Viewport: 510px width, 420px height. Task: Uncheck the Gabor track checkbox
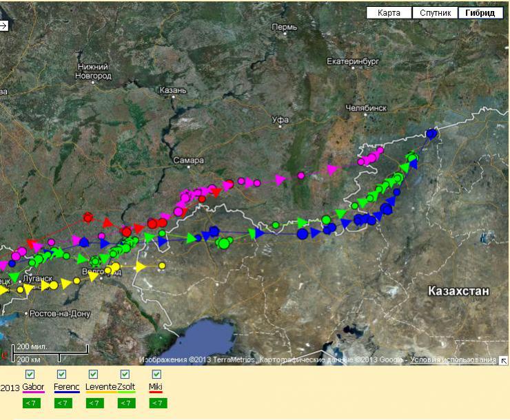30,375
